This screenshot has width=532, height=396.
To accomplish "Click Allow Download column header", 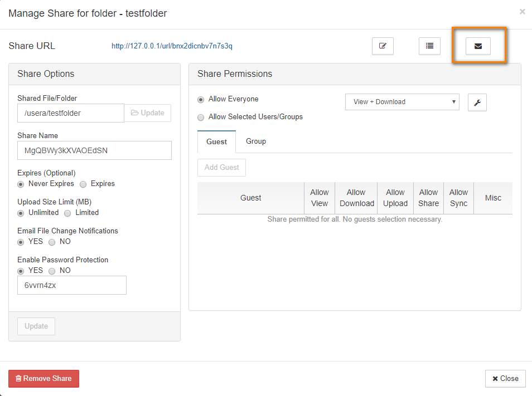I will [356, 198].
